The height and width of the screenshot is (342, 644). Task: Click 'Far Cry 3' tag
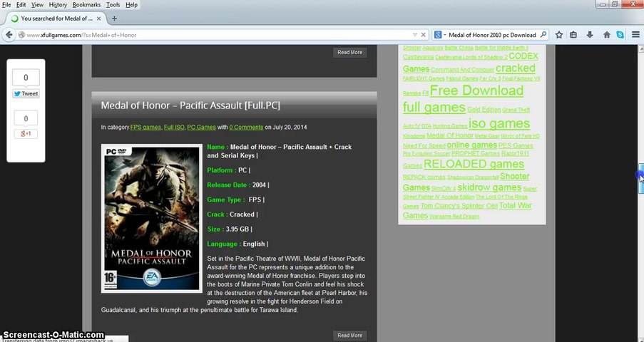[x=490, y=78]
